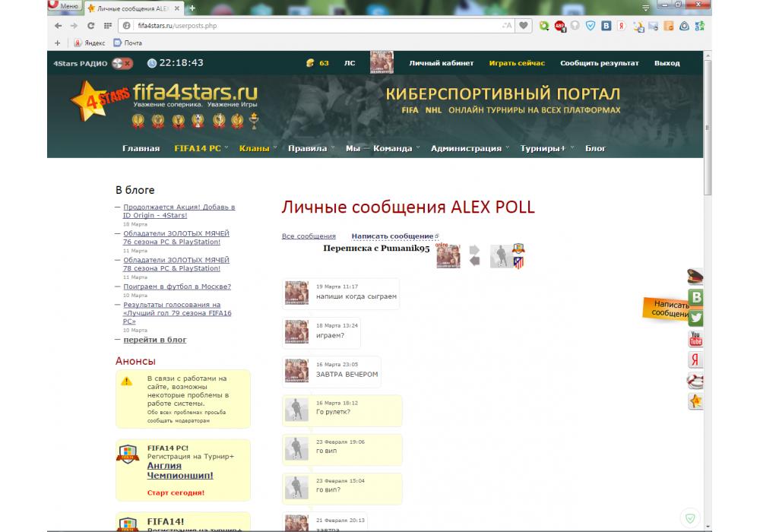Image resolution: width=760 pixels, height=532 pixels.
Task: Go back to the previous page
Action: 59,26
